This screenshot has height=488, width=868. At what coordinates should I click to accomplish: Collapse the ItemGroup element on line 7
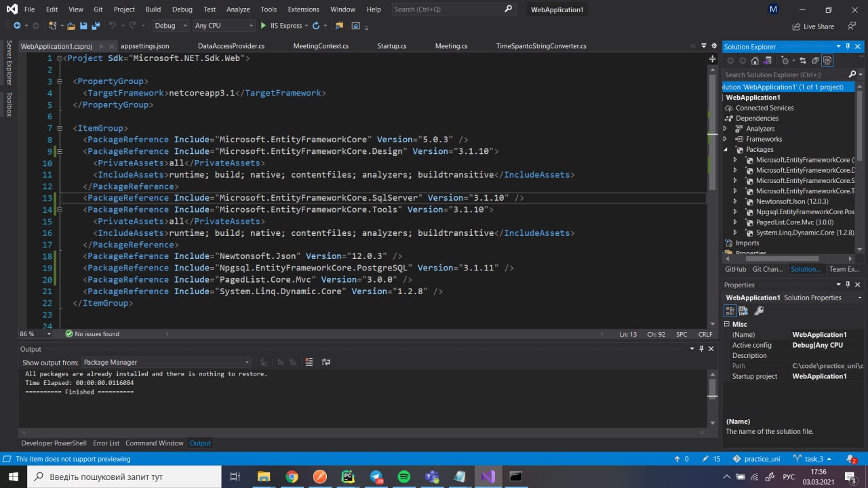(60, 128)
